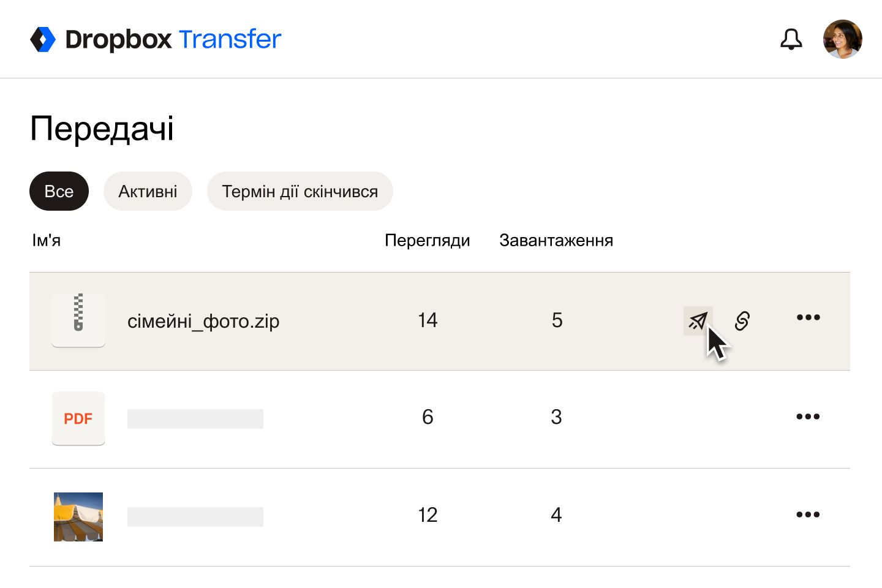This screenshot has width=882, height=588.
Task: Select the Все filter tab
Action: click(x=59, y=191)
